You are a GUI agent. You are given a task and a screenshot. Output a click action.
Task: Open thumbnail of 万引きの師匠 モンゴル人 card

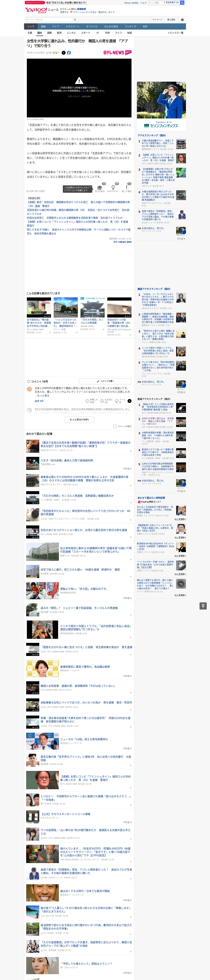(93, 308)
